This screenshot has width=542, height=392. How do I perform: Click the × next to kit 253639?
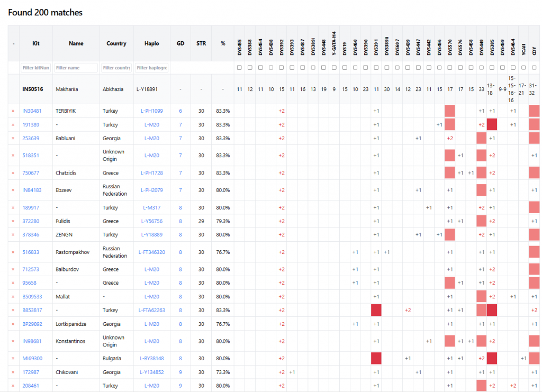click(13, 139)
